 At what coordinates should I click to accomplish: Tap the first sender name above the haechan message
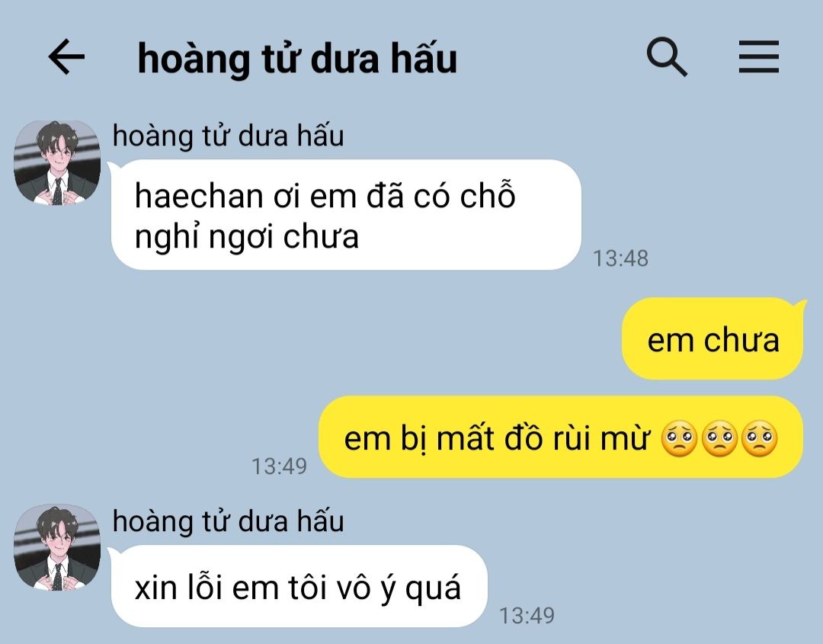(x=229, y=136)
